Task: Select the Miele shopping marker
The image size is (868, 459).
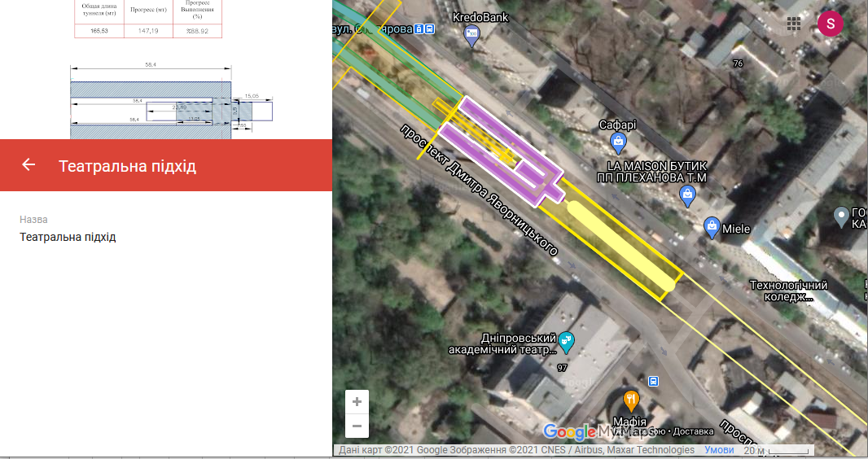Action: pyautogui.click(x=712, y=228)
